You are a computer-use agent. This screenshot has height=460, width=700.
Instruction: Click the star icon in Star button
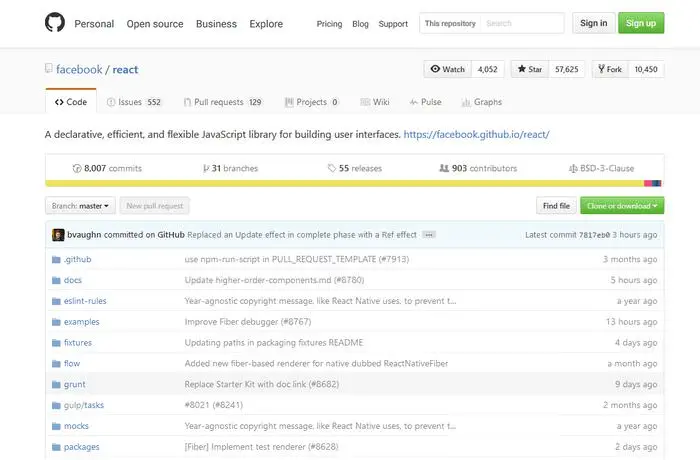point(521,69)
